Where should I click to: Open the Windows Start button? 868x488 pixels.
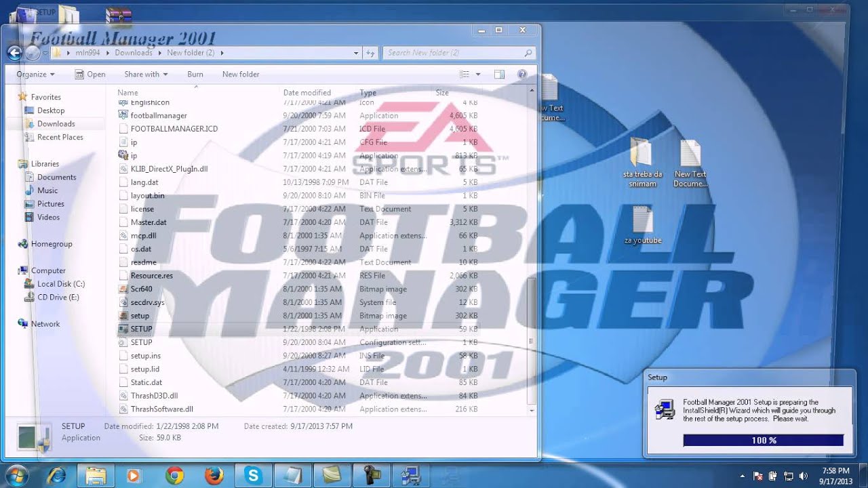pos(17,475)
